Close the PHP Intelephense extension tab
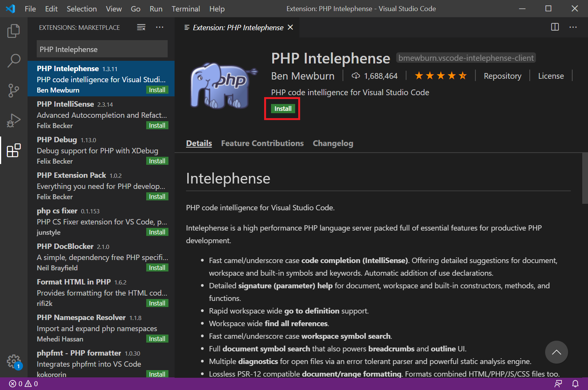 pyautogui.click(x=290, y=27)
